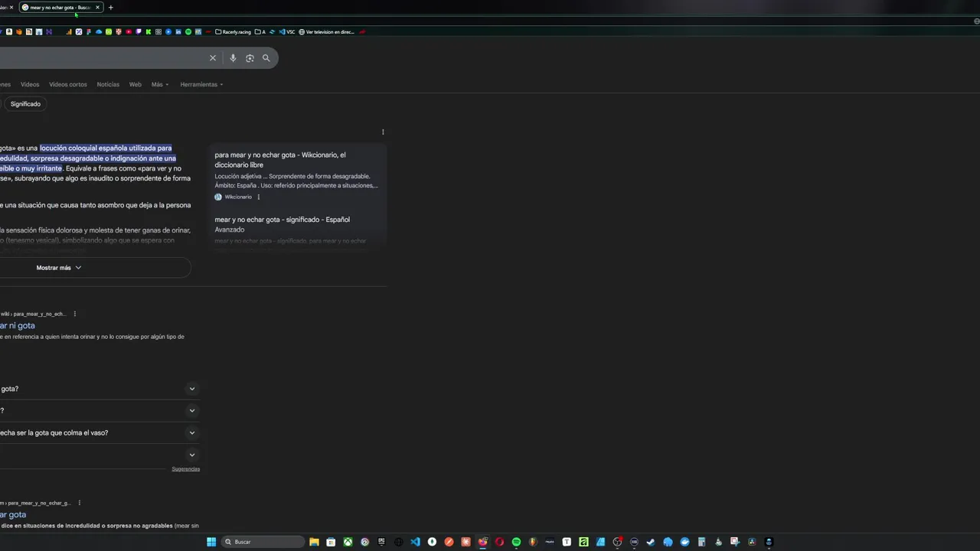980x551 pixels.
Task: Open 'Ver television en direc...' bookmark
Action: (x=326, y=32)
